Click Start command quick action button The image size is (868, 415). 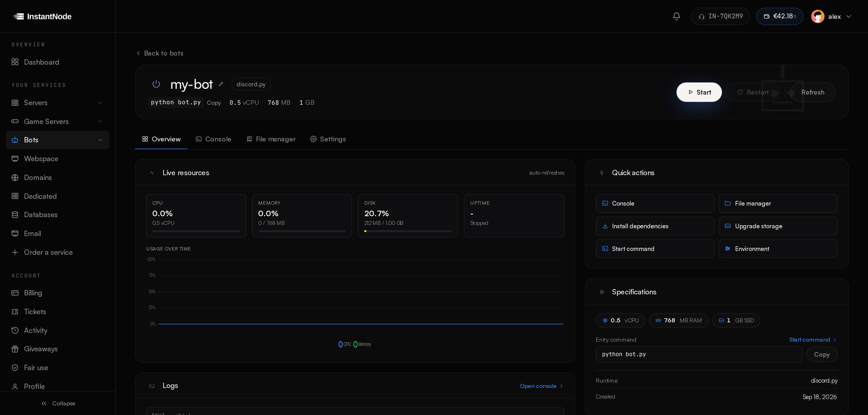pos(655,249)
